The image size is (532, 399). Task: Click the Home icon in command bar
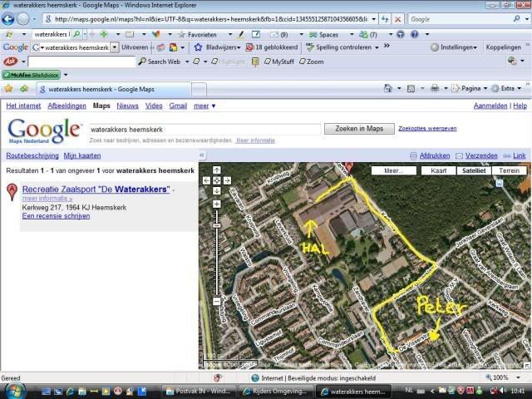387,89
